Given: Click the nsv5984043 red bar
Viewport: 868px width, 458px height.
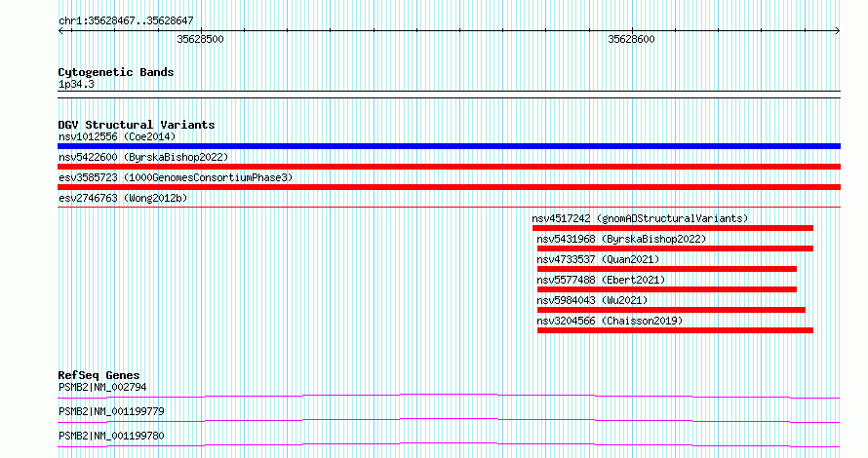Looking at the screenshot, I should coord(671,310).
